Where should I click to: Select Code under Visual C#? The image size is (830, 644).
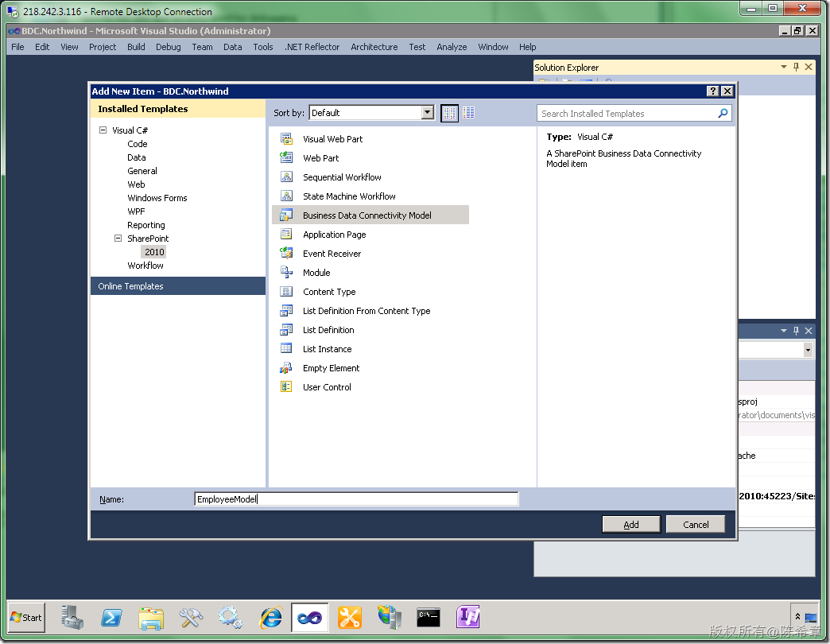[x=137, y=144]
